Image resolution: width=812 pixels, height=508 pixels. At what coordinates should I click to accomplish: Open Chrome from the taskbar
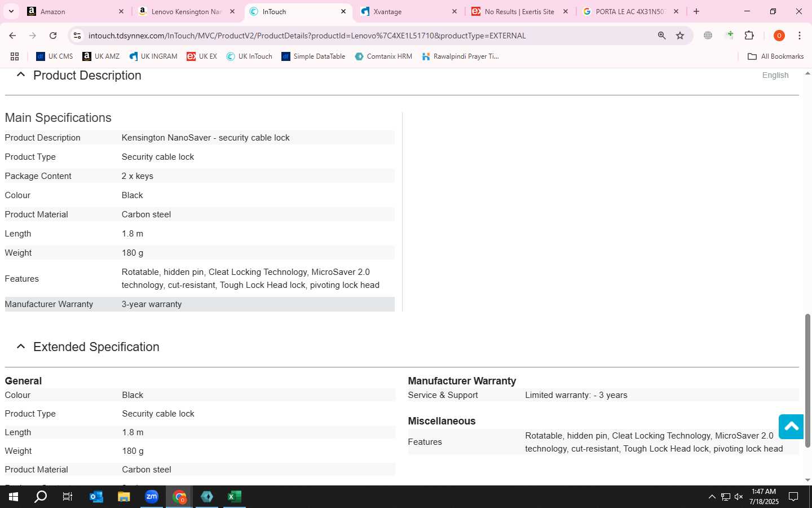[179, 497]
